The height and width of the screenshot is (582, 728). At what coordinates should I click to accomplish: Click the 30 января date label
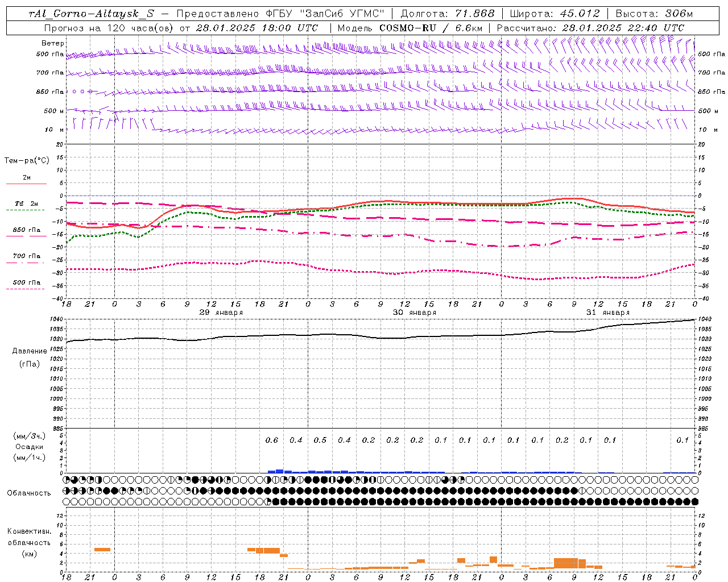click(x=415, y=313)
